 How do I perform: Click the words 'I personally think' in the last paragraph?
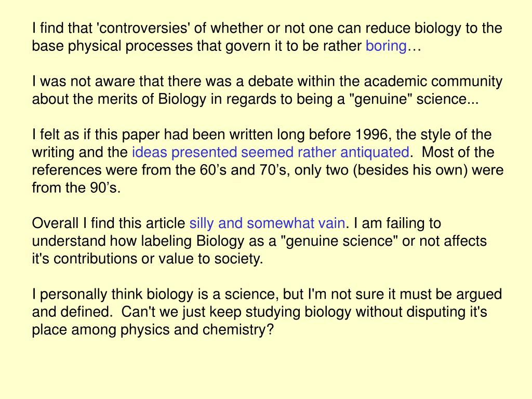click(87, 294)
